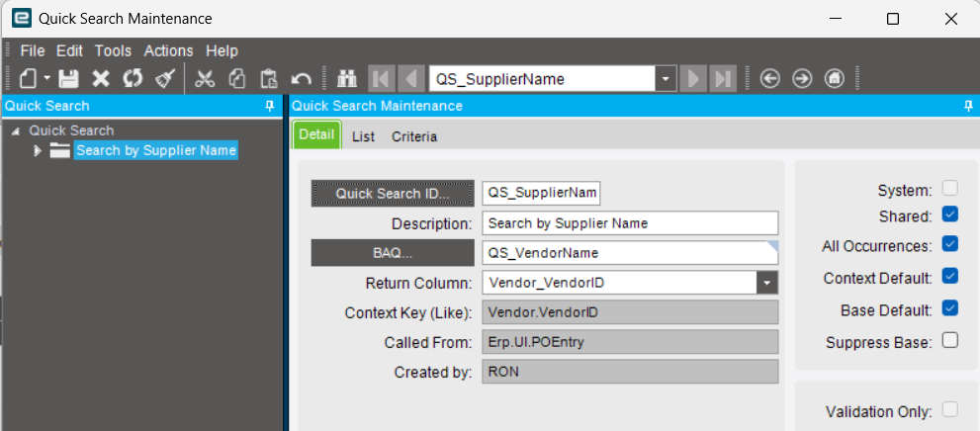Go to next record arrow
Image resolution: width=980 pixels, height=431 pixels.
pos(692,79)
